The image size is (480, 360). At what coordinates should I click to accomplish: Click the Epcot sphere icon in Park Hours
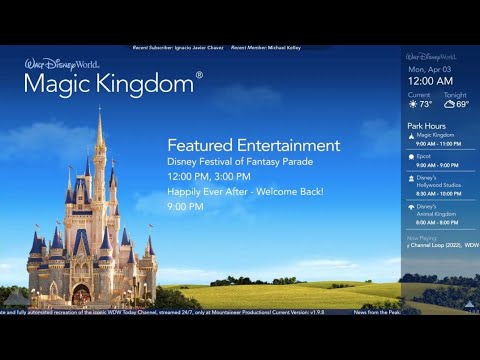click(411, 157)
